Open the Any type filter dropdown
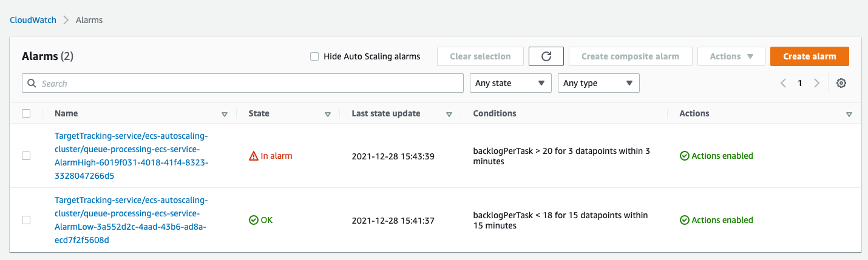 (x=598, y=84)
